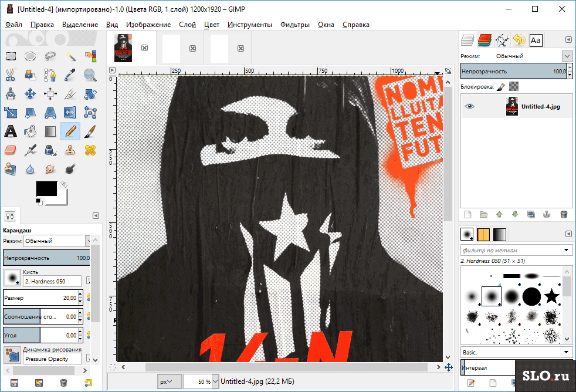
Task: Select the Crop tool
Action: [x=70, y=94]
